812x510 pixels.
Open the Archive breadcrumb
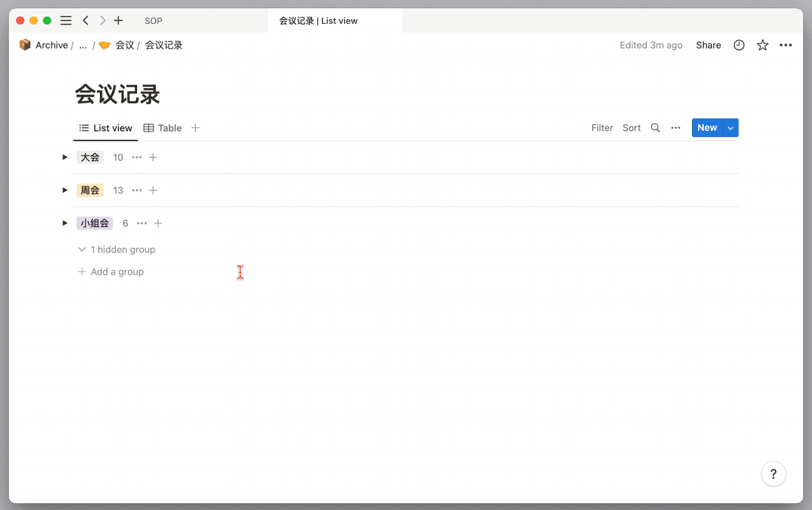click(43, 45)
